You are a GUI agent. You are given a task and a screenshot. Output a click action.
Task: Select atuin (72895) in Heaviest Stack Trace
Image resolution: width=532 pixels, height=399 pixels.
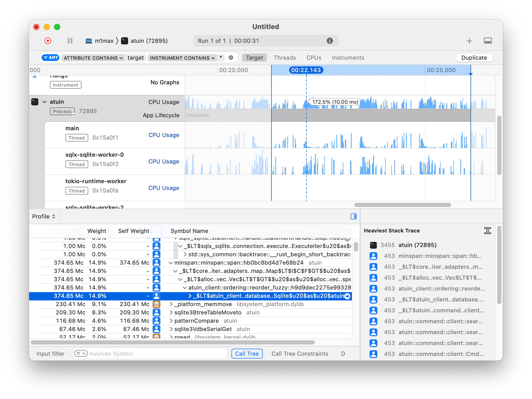417,245
